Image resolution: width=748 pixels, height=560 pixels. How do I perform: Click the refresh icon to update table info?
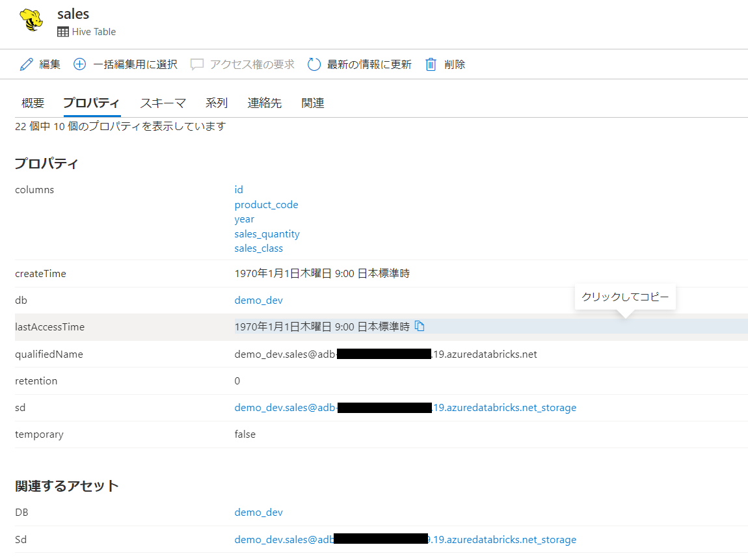pos(314,64)
